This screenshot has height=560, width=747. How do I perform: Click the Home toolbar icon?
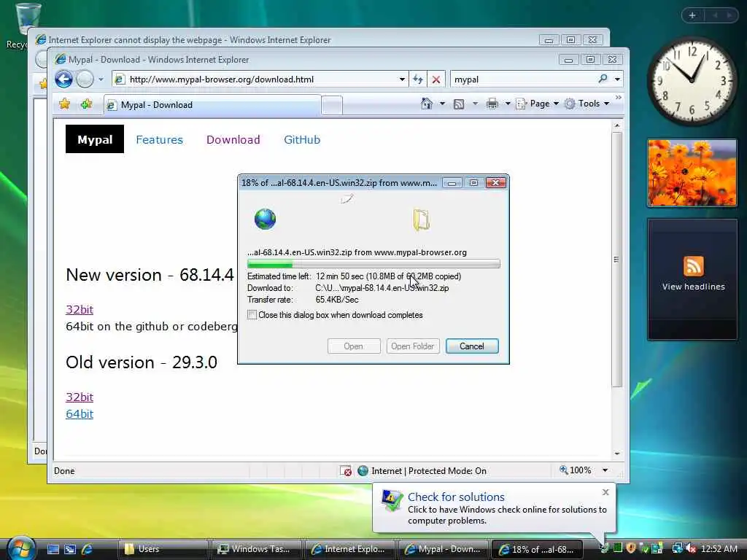(x=427, y=104)
